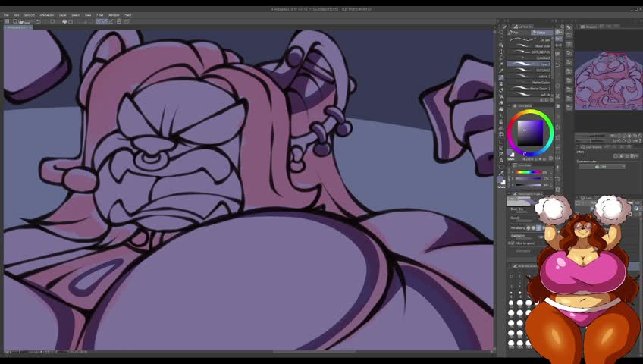
Task: Open the Layer menu
Action: pos(63,14)
